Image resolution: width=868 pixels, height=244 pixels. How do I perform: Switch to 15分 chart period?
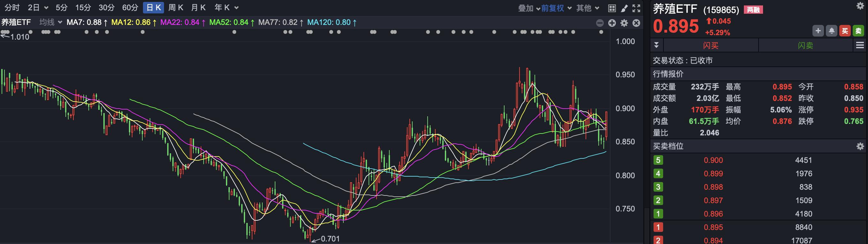83,8
